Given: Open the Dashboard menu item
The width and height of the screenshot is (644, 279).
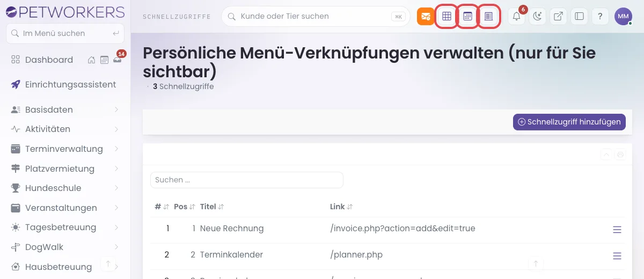Looking at the screenshot, I should point(49,60).
